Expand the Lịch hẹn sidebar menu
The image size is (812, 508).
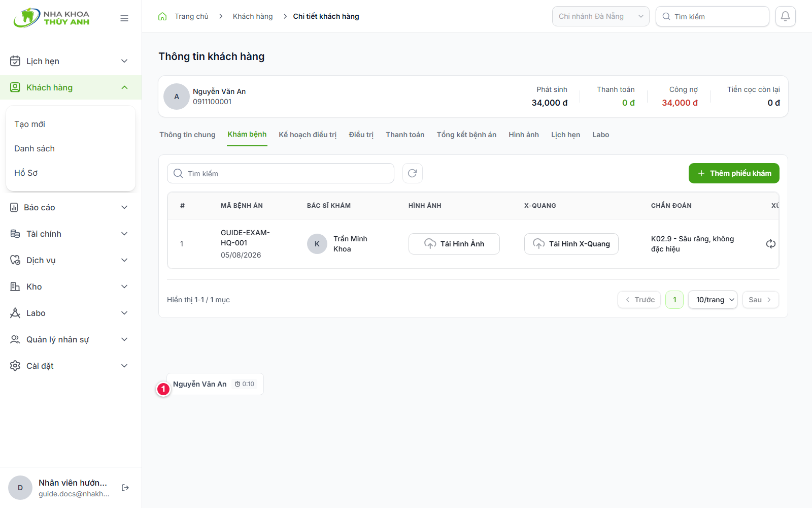(x=71, y=61)
